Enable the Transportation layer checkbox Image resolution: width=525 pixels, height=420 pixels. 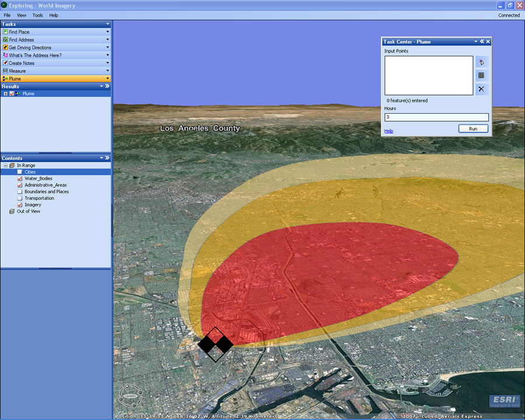click(20, 198)
